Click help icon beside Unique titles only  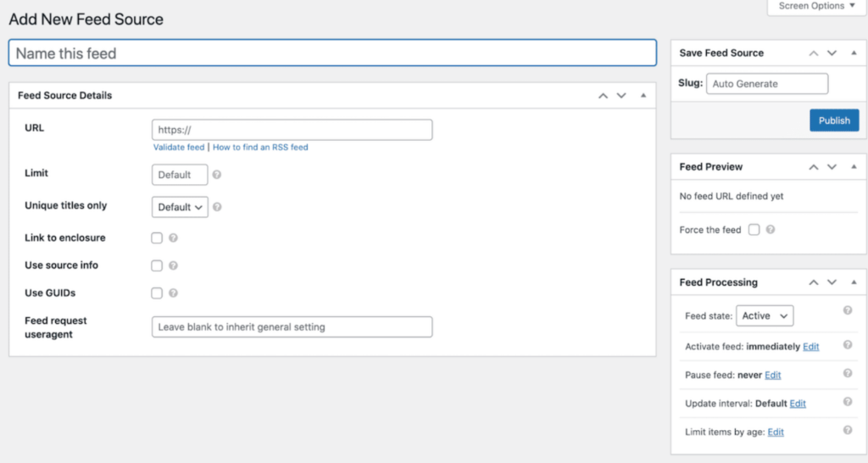pos(217,207)
